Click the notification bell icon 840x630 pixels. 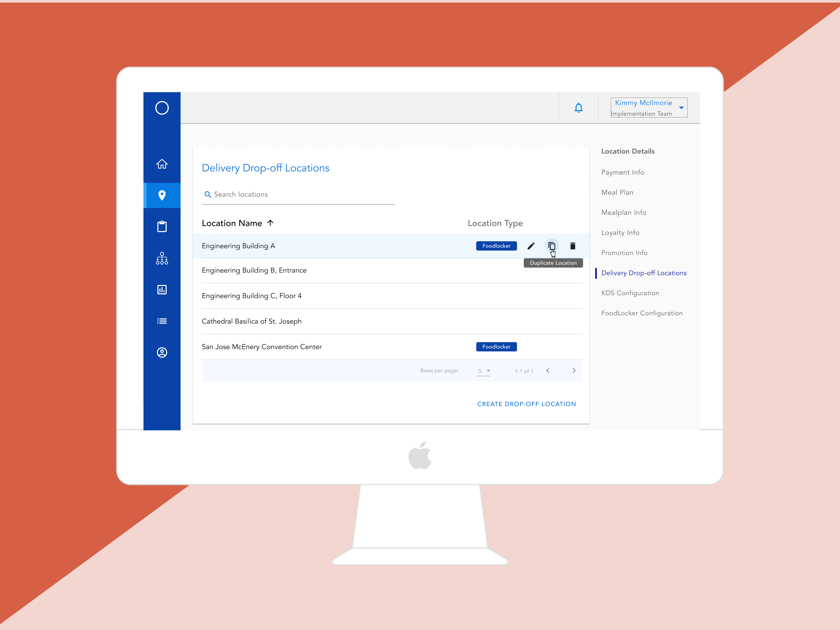click(578, 108)
